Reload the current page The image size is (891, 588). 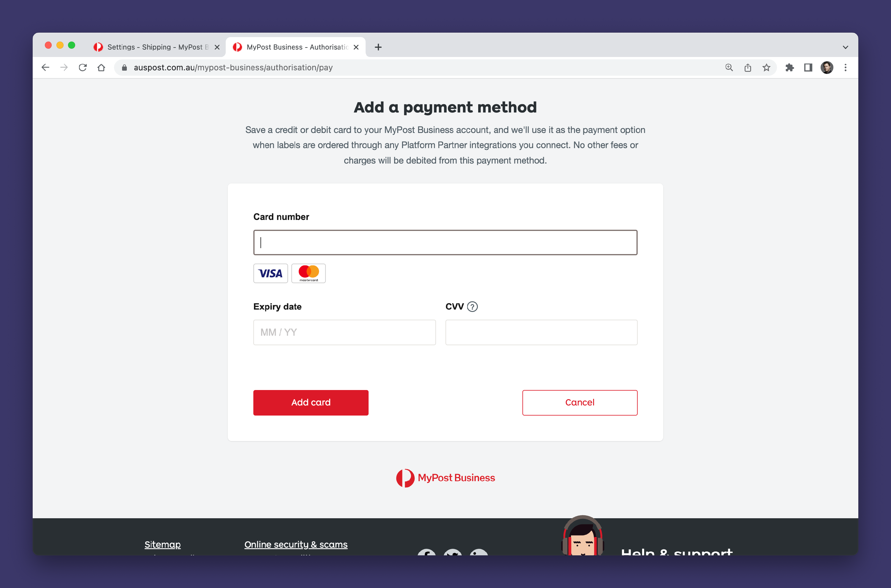(83, 67)
